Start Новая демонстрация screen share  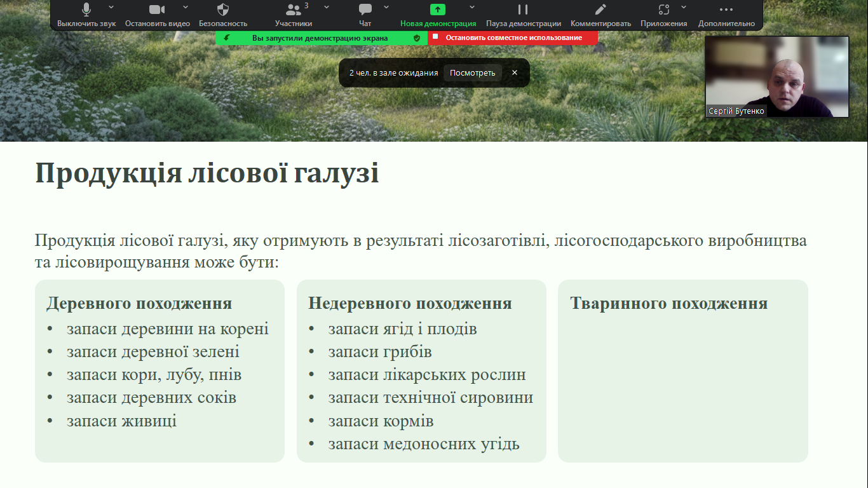tap(438, 10)
